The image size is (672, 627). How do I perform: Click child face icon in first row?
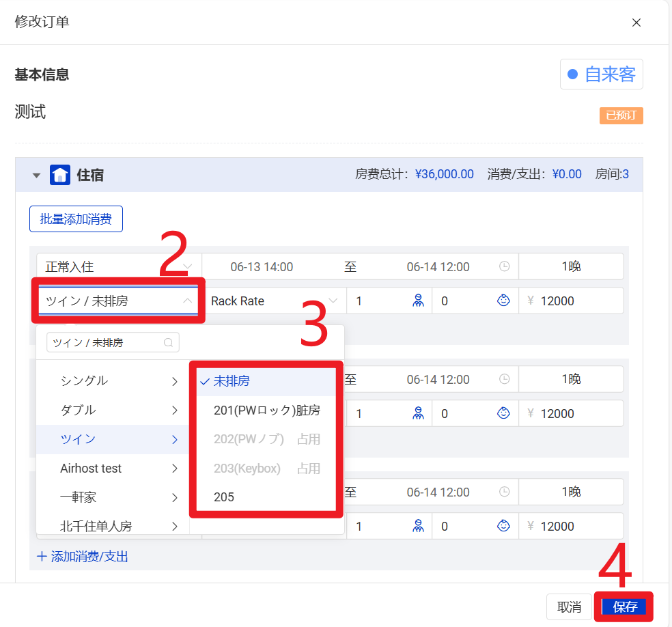(503, 301)
